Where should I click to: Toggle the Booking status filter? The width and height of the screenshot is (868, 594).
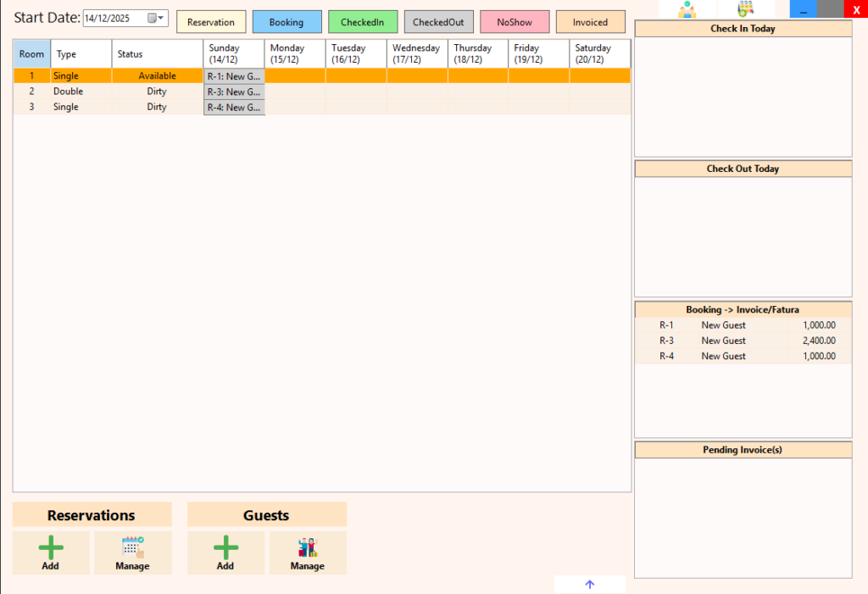coord(287,21)
